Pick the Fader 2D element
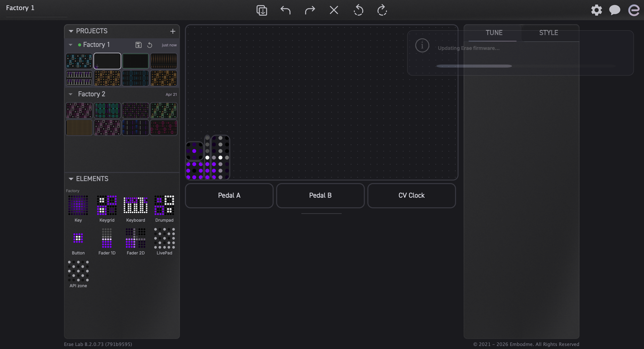 (136, 242)
